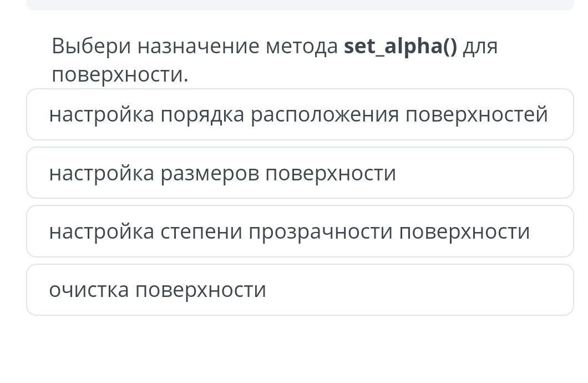Click the word "степени" in third answer

point(201,231)
